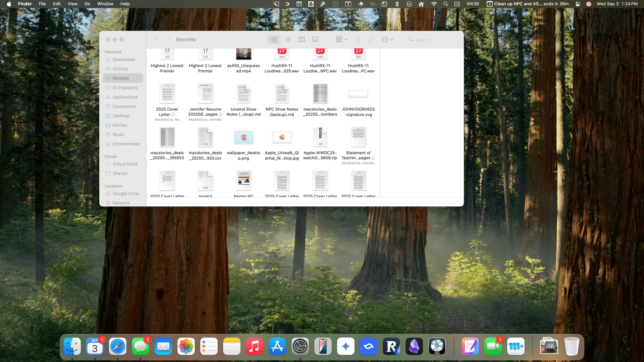This screenshot has height=362, width=644.
Task: Open Safari from the Dock
Action: pos(118,347)
